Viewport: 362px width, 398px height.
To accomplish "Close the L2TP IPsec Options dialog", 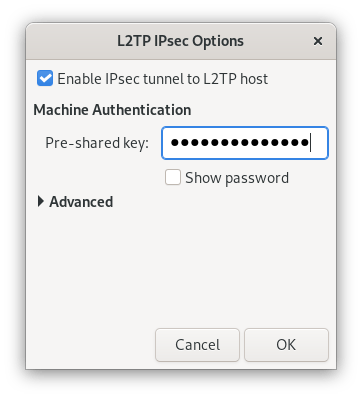I will click(x=318, y=41).
